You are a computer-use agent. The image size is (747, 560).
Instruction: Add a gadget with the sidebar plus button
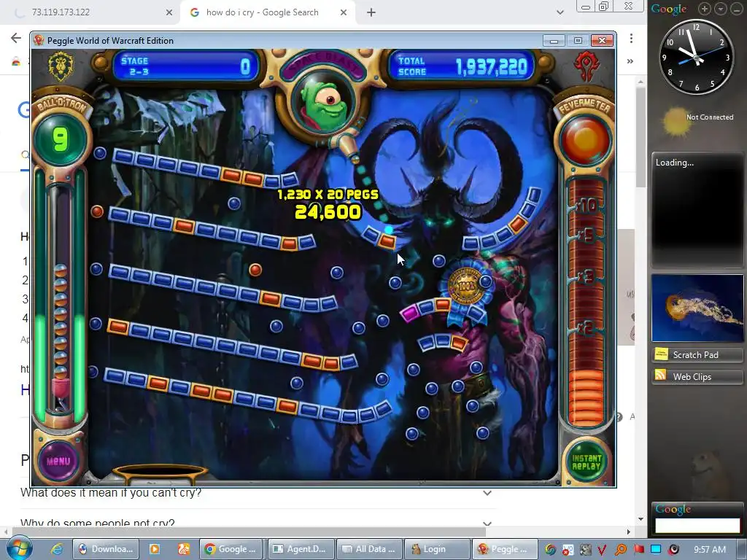[x=705, y=9]
